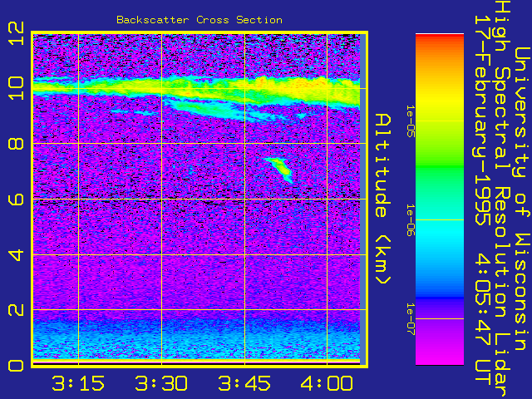Click 'High Spectral Resolution Lidar' text
532x399 pixels.
pyautogui.click(x=502, y=199)
